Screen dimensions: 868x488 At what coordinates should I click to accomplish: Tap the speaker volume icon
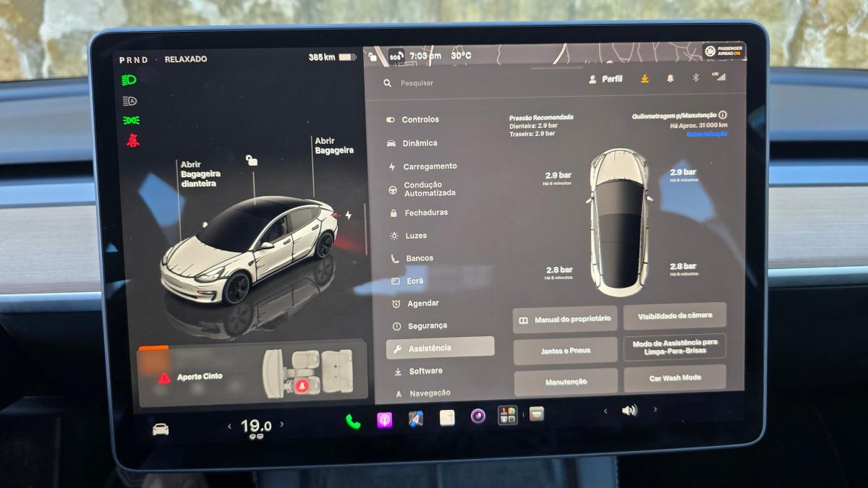[x=629, y=410]
